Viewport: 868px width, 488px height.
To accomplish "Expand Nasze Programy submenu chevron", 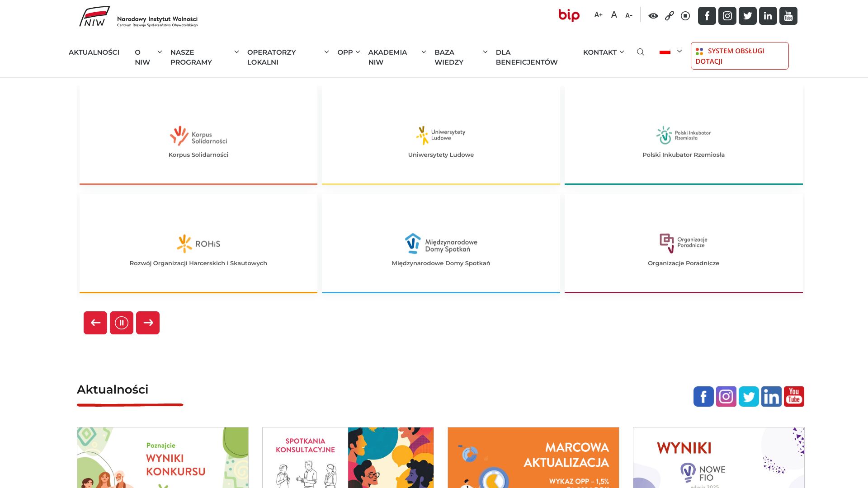I will click(x=236, y=52).
